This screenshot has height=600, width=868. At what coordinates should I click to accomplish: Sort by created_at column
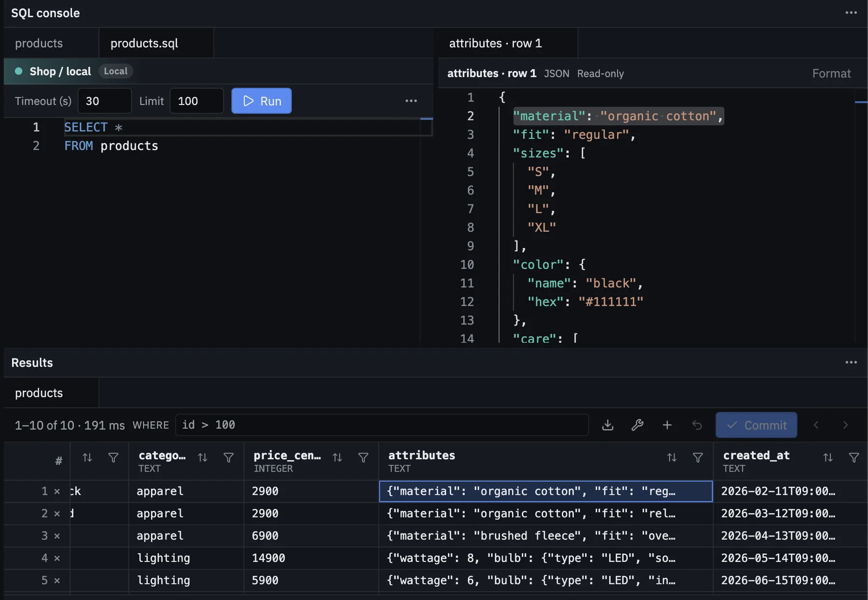[x=827, y=457]
